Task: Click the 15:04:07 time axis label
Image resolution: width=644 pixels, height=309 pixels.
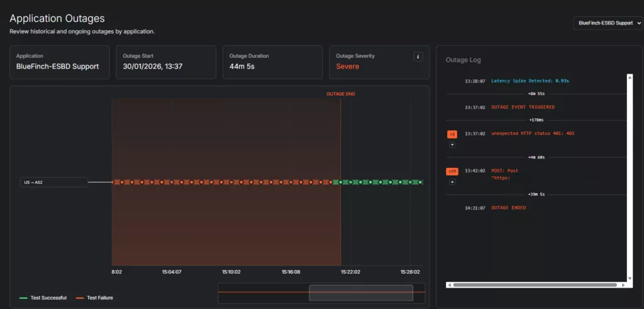Action: pos(172,272)
